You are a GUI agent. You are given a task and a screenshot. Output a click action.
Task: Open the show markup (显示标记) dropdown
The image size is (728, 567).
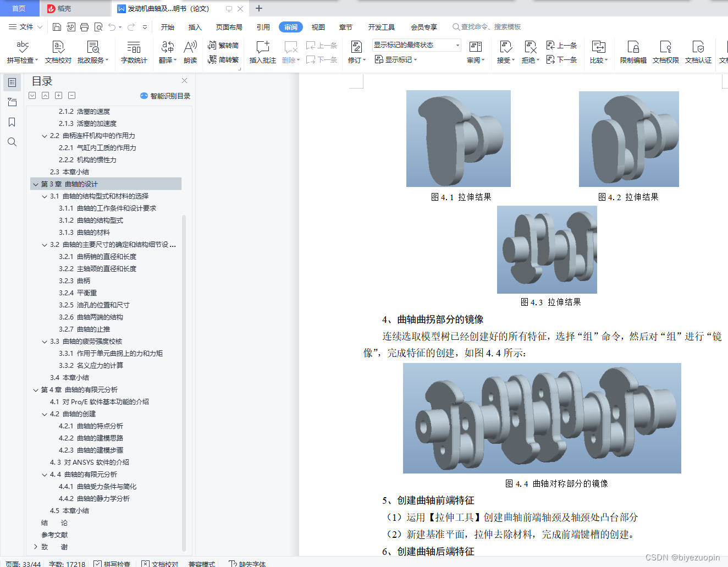tap(396, 59)
